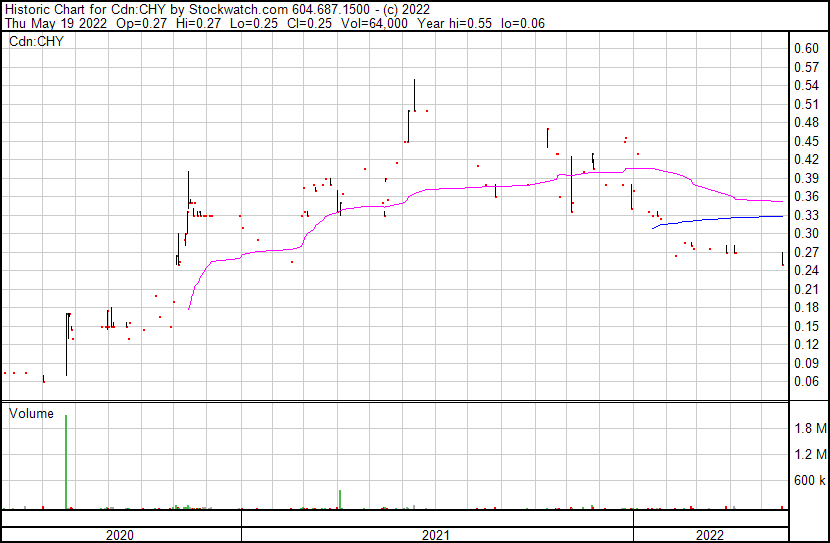
Task: Click the 'Hi=0.27' header value
Action: coord(199,23)
